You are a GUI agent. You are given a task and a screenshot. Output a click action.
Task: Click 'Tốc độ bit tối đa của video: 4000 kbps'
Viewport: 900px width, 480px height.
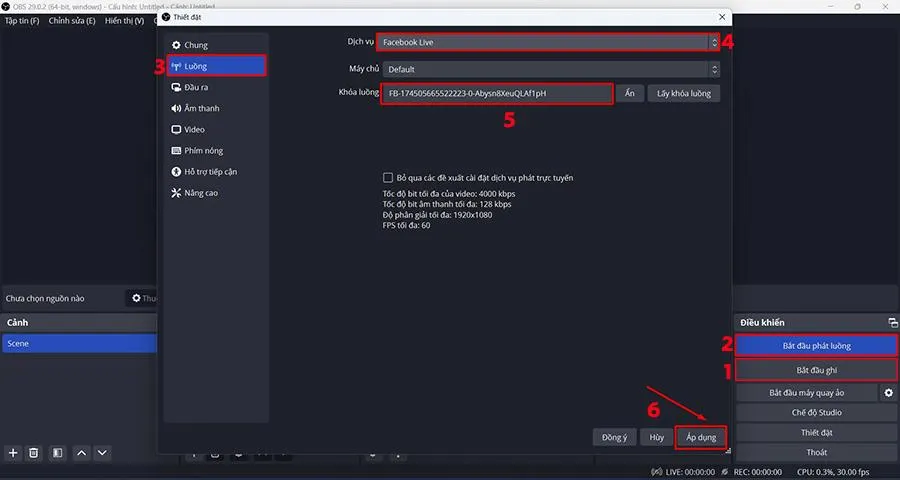449,194
